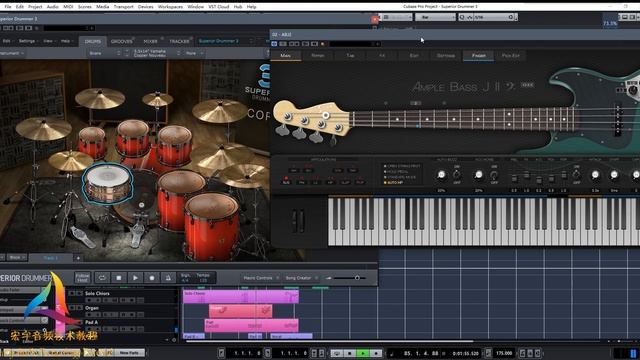
Task: Click Auto Buzz percentage knob
Action: click(x=441, y=175)
